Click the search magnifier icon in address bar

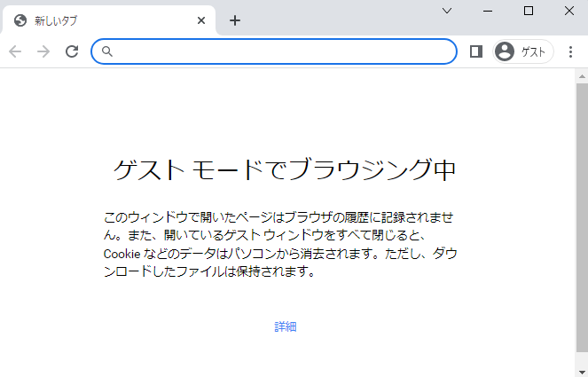pyautogui.click(x=107, y=51)
